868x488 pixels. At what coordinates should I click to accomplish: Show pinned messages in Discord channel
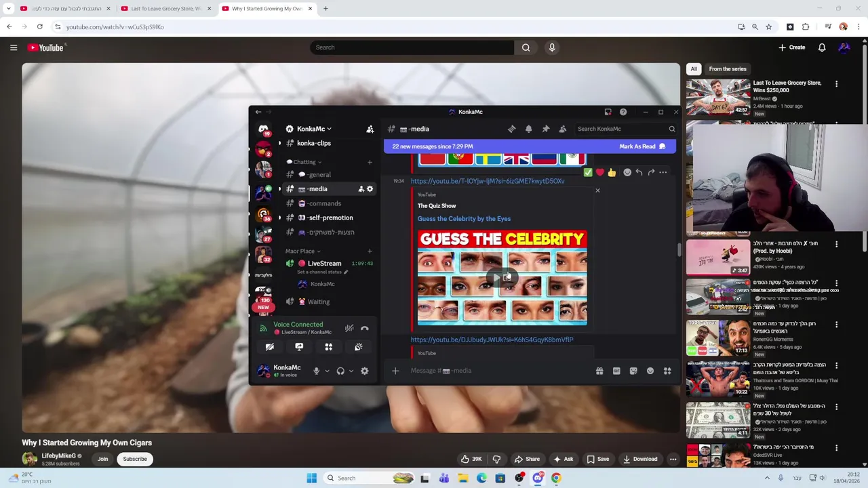[546, 129]
